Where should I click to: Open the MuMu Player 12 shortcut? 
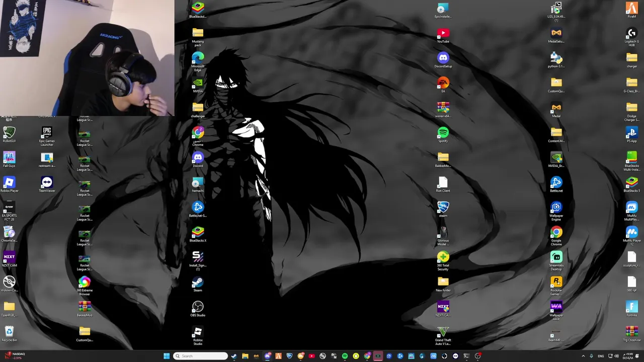pyautogui.click(x=631, y=236)
